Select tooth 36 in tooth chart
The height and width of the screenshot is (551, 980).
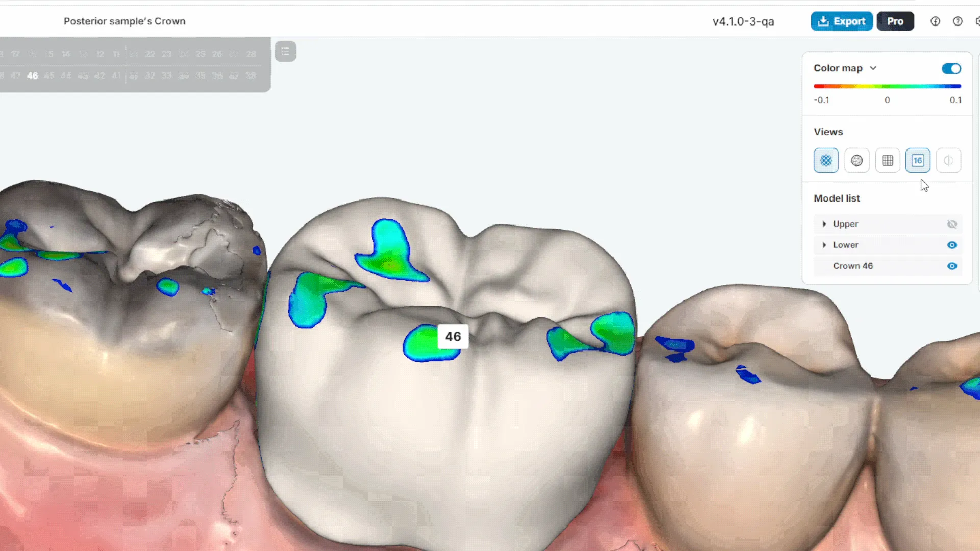tap(217, 76)
